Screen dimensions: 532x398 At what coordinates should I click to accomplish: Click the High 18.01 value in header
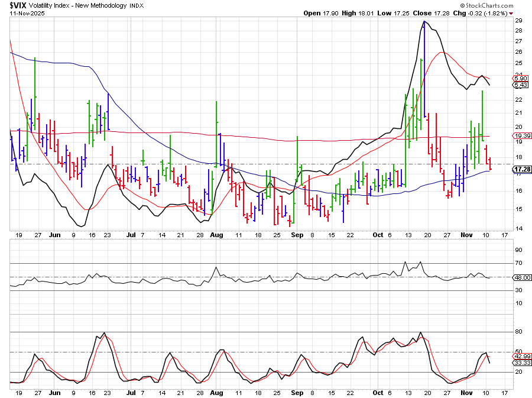tap(354, 13)
